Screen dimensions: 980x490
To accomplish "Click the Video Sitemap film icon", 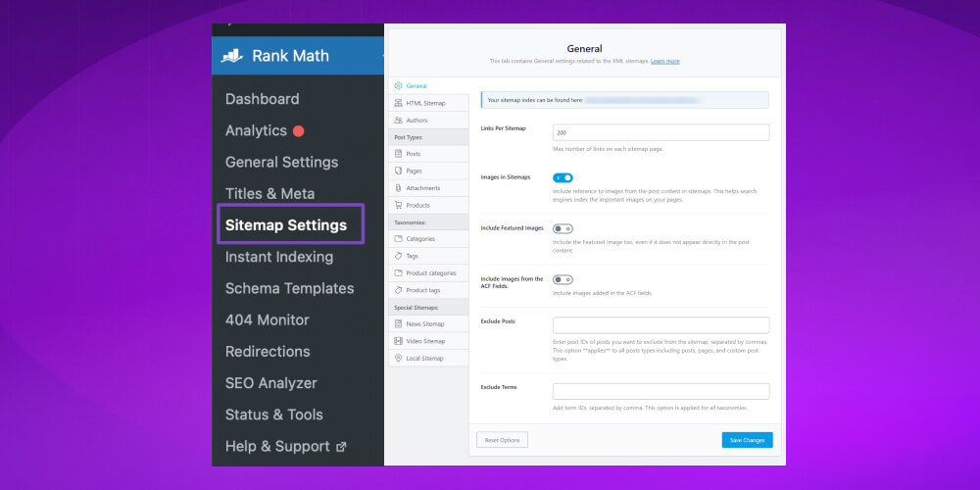I will click(x=398, y=341).
